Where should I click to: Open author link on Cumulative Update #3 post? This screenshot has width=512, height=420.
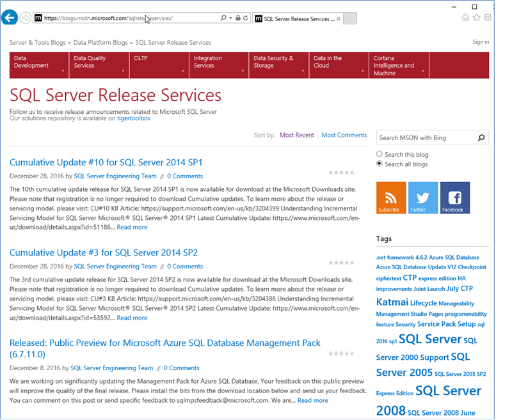(x=115, y=267)
